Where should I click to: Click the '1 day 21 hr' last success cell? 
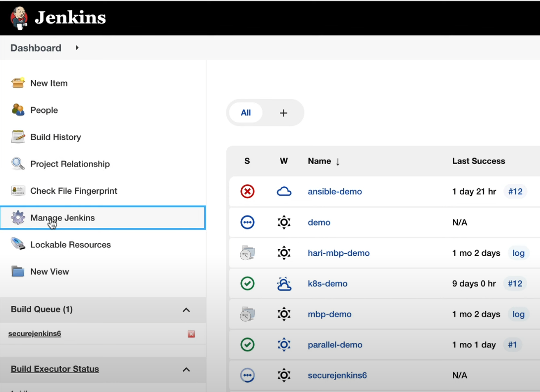coord(474,191)
